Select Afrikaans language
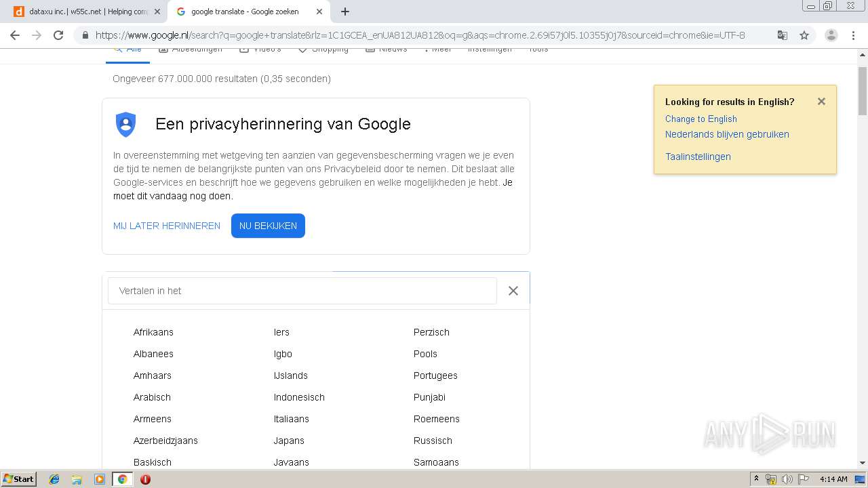The height and width of the screenshot is (488, 868). pyautogui.click(x=153, y=332)
